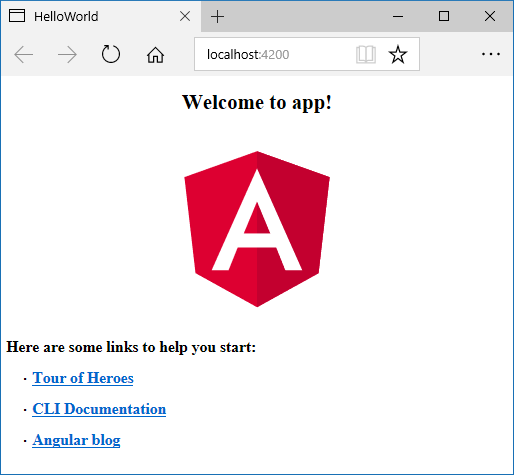514x475 pixels.
Task: Close the browser window
Action: 490,16
